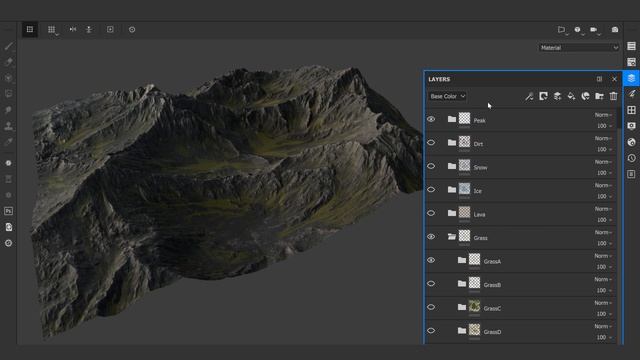
Task: Hide the Peak layer folder
Action: (x=431, y=119)
